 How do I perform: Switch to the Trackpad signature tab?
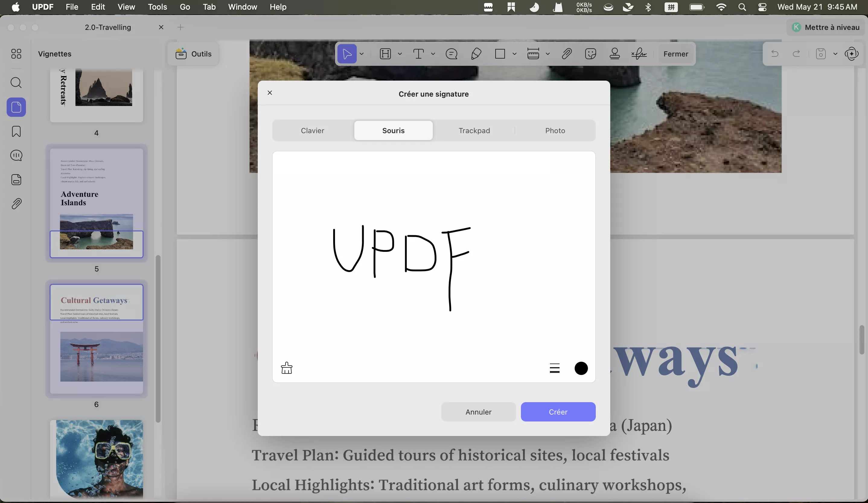tap(474, 130)
